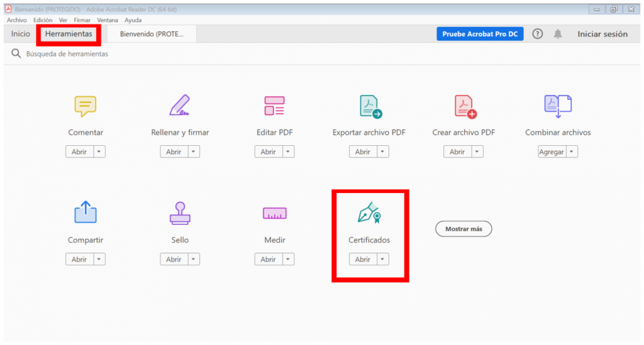This screenshot has height=345, width=644.
Task: Open the Ventana menu
Action: click(x=108, y=20)
